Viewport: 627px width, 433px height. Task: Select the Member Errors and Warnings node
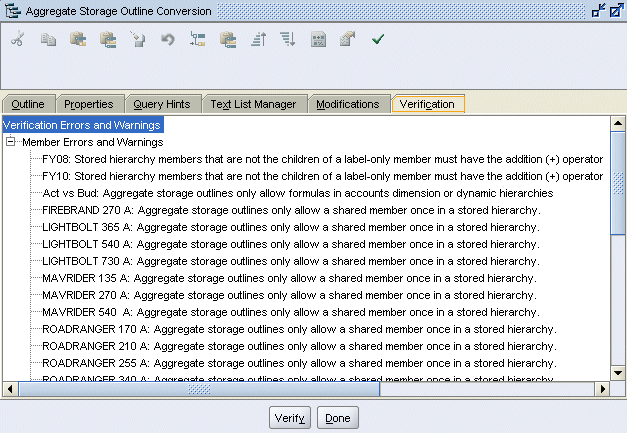coord(93,142)
